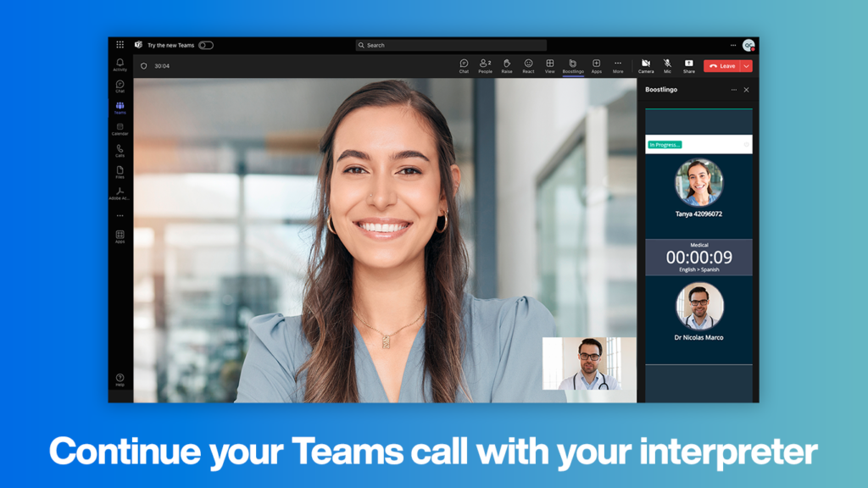Open the Adobe Acrobat sidebar app
Image resolution: width=868 pixels, height=488 pixels.
click(119, 191)
